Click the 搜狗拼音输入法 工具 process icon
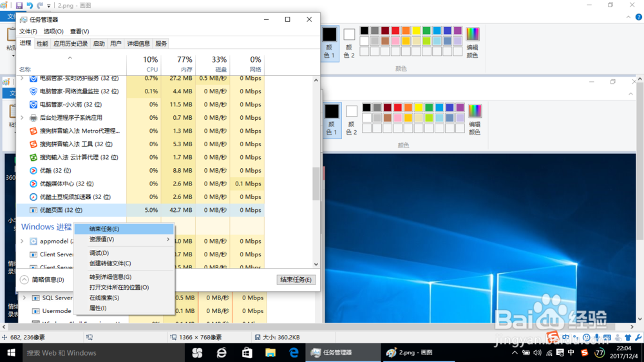The width and height of the screenshot is (644, 362). point(33,144)
